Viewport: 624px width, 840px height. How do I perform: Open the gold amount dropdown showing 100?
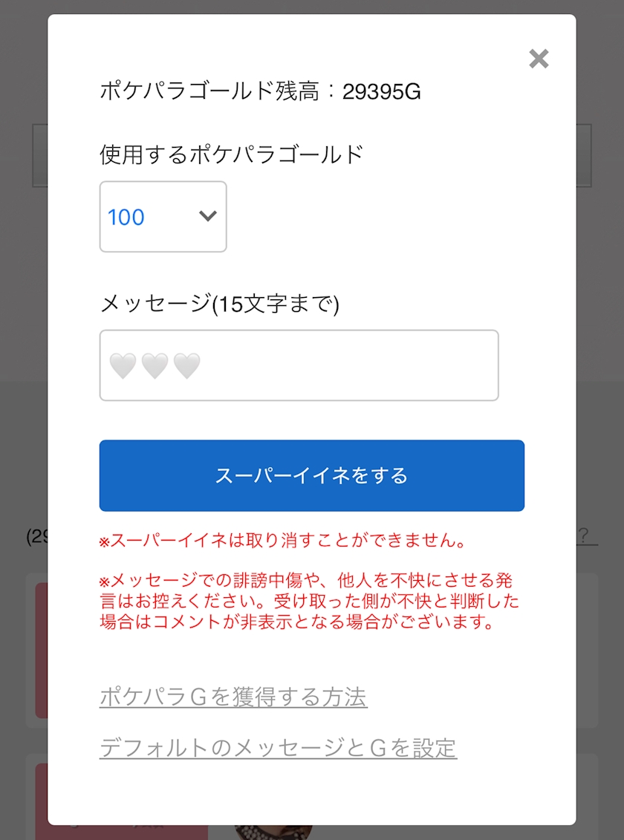click(x=163, y=217)
